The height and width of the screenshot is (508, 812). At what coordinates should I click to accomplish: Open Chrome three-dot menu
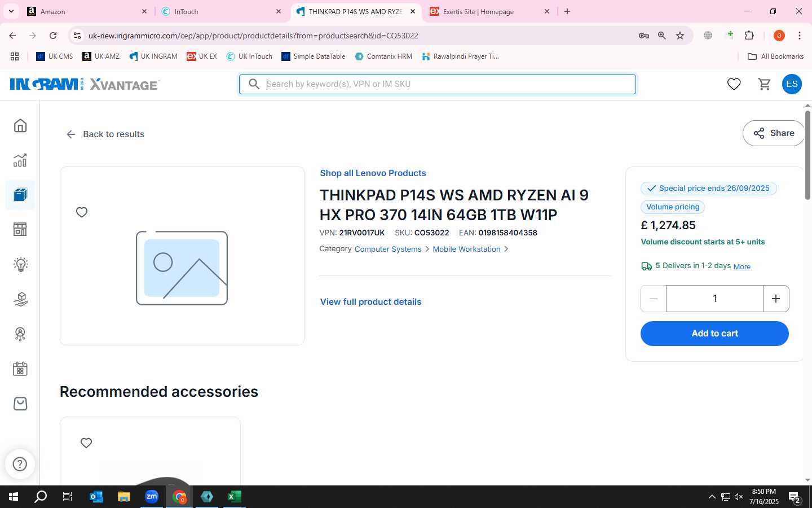click(x=800, y=36)
